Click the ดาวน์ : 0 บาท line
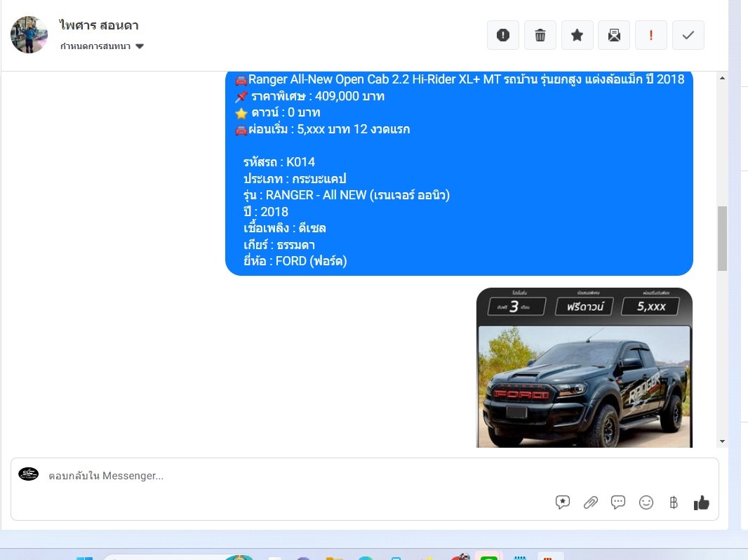Image resolution: width=748 pixels, height=560 pixels. [278, 112]
